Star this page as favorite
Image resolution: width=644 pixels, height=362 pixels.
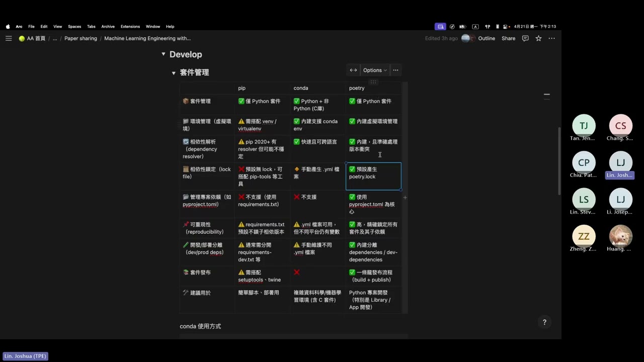538,38
